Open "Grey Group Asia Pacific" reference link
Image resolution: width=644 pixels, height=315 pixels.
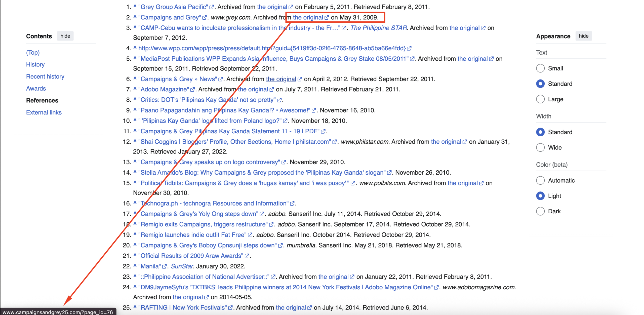[x=173, y=7]
